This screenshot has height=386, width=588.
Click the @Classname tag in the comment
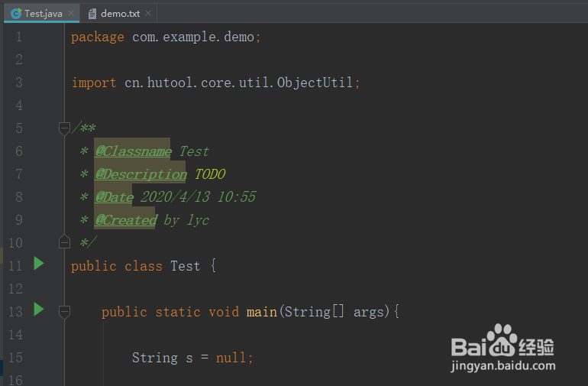click(133, 151)
